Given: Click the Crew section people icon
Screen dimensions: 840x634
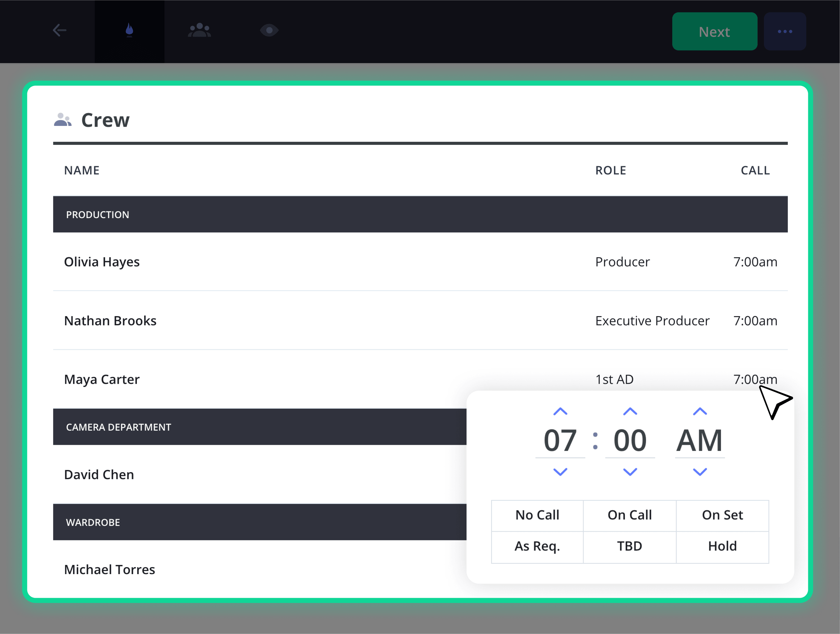Looking at the screenshot, I should (63, 120).
